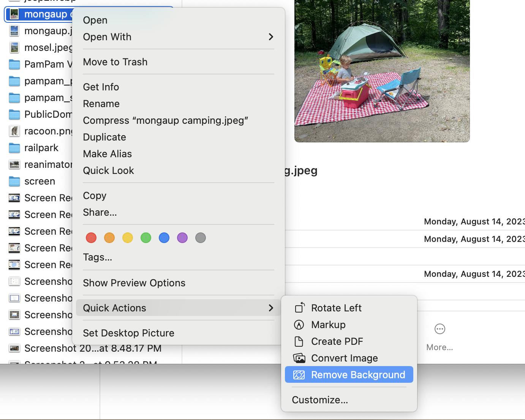This screenshot has height=420, width=525.
Task: Choose Share... menu entry
Action: [x=179, y=212]
